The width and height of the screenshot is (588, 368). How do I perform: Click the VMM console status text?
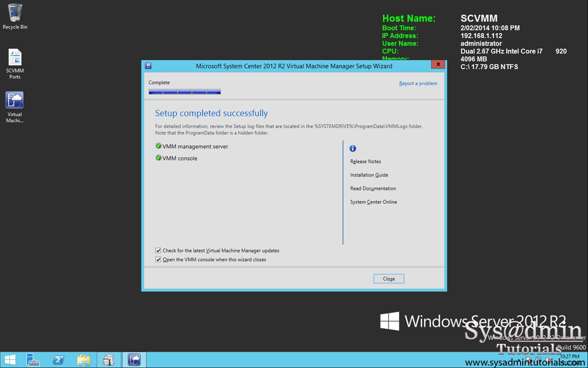180,159
